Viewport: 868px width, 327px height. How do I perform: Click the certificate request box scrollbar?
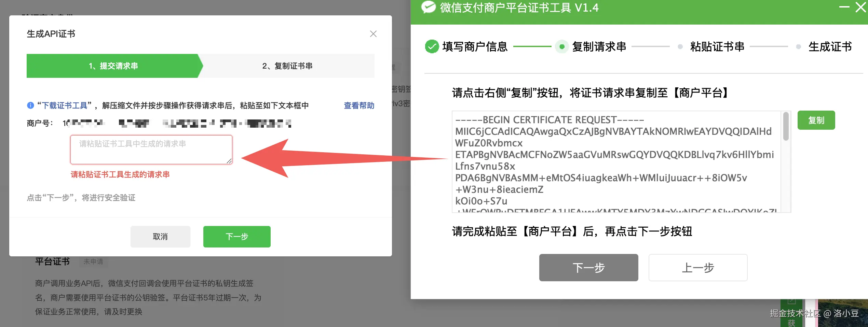[786, 126]
